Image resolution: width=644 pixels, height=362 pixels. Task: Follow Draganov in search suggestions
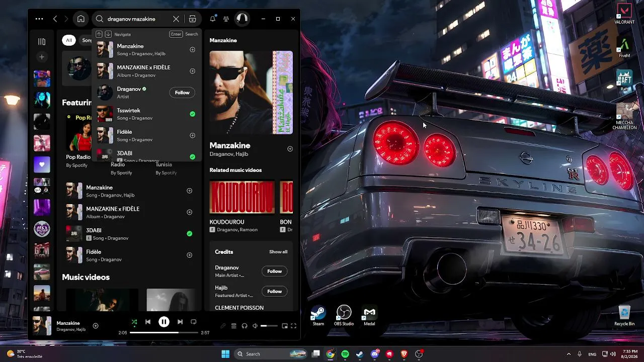pos(182,93)
